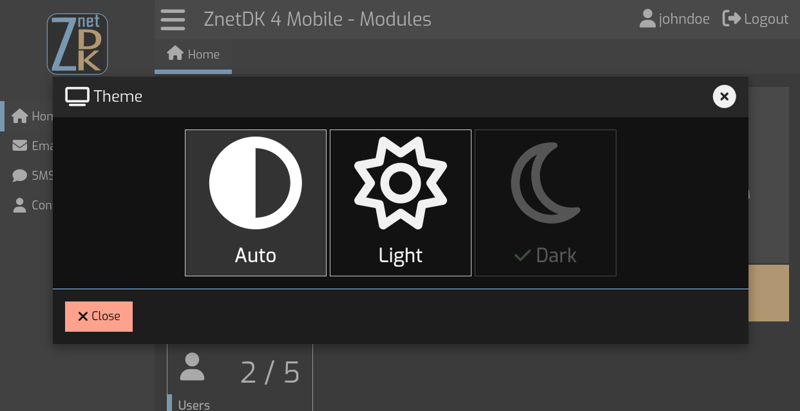Select the Light theme option
This screenshot has height=411, width=800.
[400, 202]
